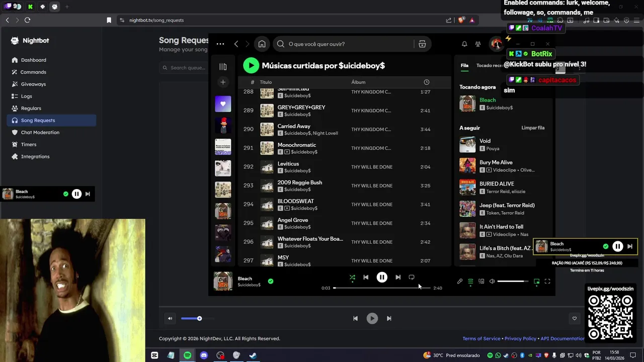644x362 pixels.
Task: Open Dashboard in Nightbot sidebar
Action: click(x=51, y=60)
